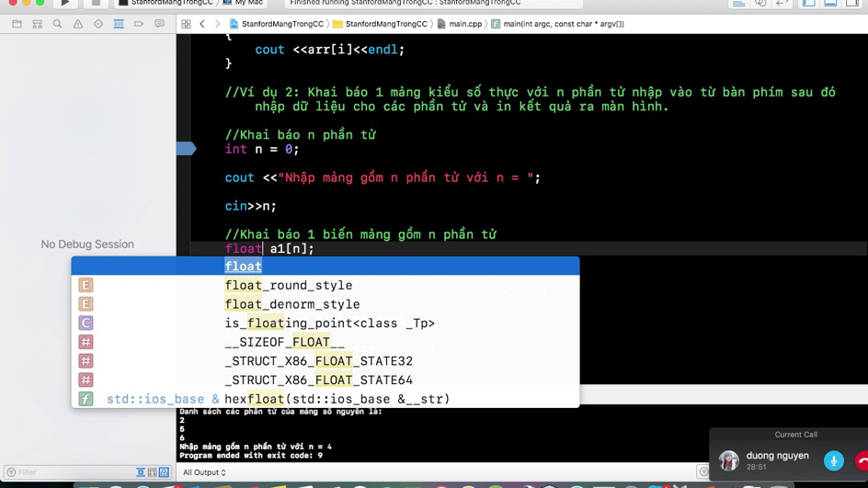Open the related items grid menu
Screen dimensions: 868x488
[x=186, y=24]
